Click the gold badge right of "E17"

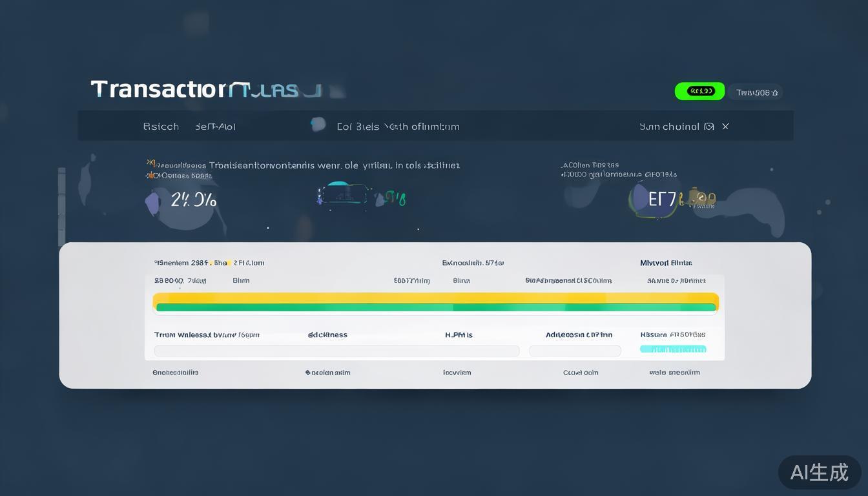[703, 199]
